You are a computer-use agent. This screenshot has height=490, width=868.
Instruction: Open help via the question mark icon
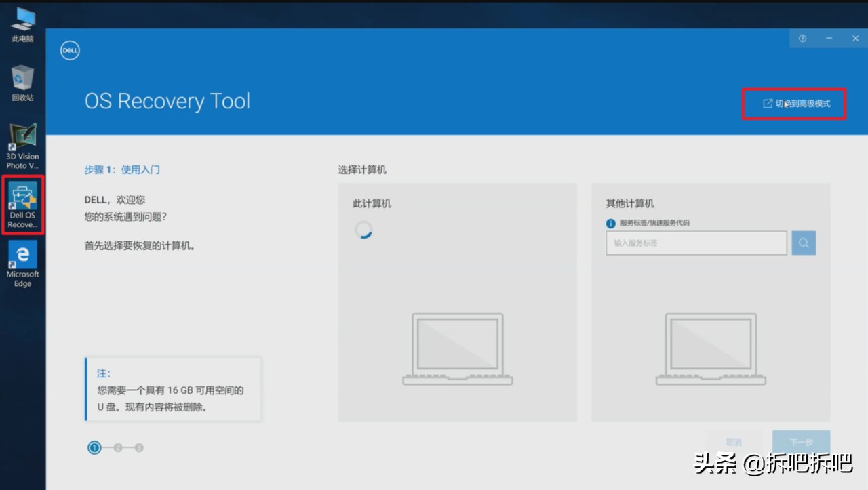802,39
